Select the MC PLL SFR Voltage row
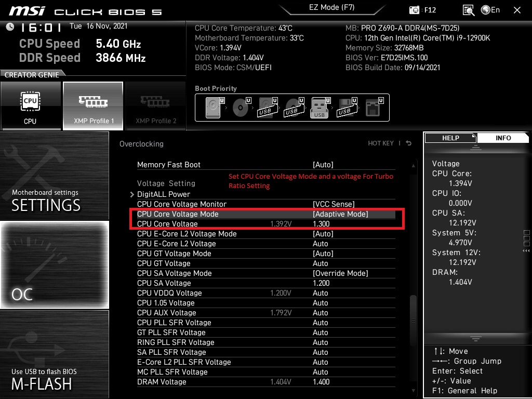532x399 pixels. [266, 371]
